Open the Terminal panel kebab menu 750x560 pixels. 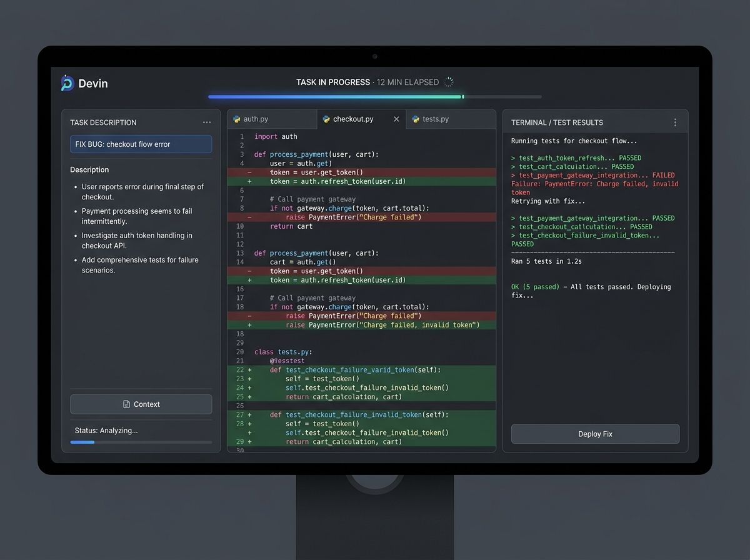pyautogui.click(x=675, y=122)
